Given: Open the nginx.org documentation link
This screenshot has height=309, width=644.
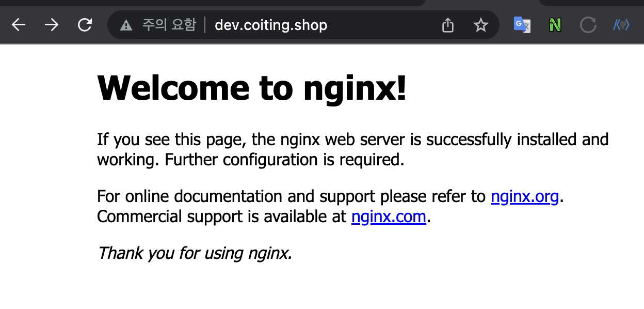Looking at the screenshot, I should pyautogui.click(x=525, y=197).
